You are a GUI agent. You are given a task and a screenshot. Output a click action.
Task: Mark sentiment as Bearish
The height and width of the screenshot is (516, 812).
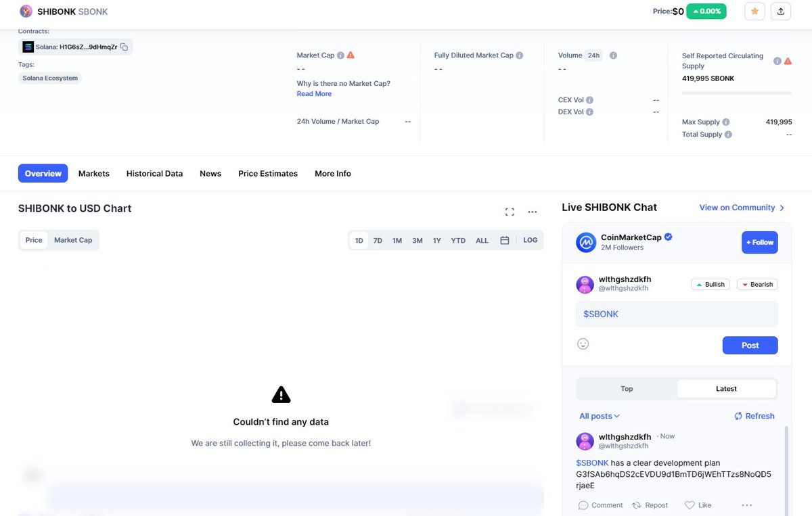click(757, 285)
